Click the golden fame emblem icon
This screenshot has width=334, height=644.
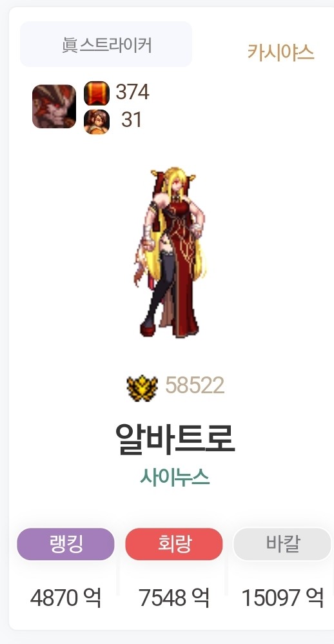click(x=142, y=387)
